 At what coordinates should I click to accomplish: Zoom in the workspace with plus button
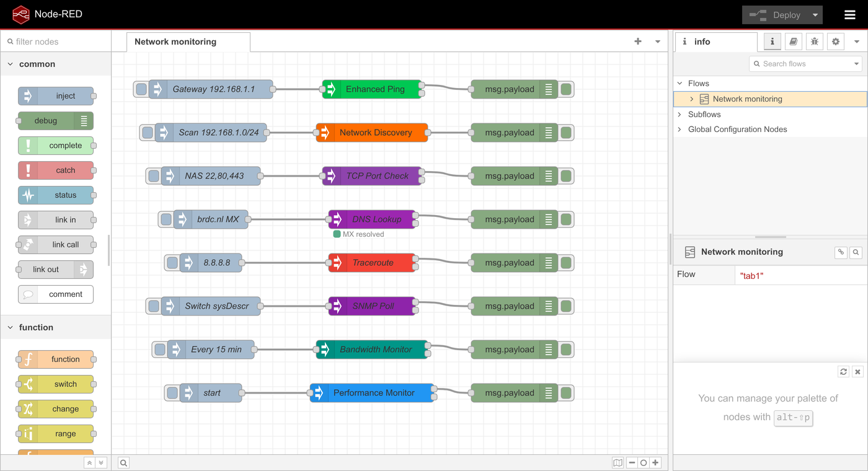[x=655, y=463]
